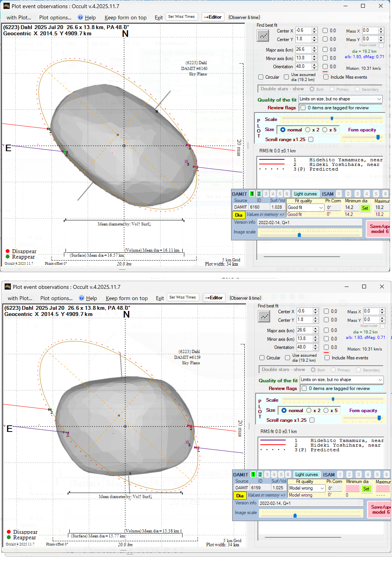Viewport: 392px width, 561px height.
Task: Tick Include Miss events in lower window
Action: point(327,358)
